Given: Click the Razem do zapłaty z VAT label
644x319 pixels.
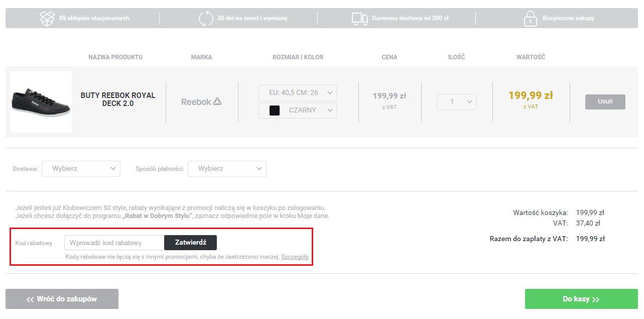Looking at the screenshot, I should [x=529, y=239].
